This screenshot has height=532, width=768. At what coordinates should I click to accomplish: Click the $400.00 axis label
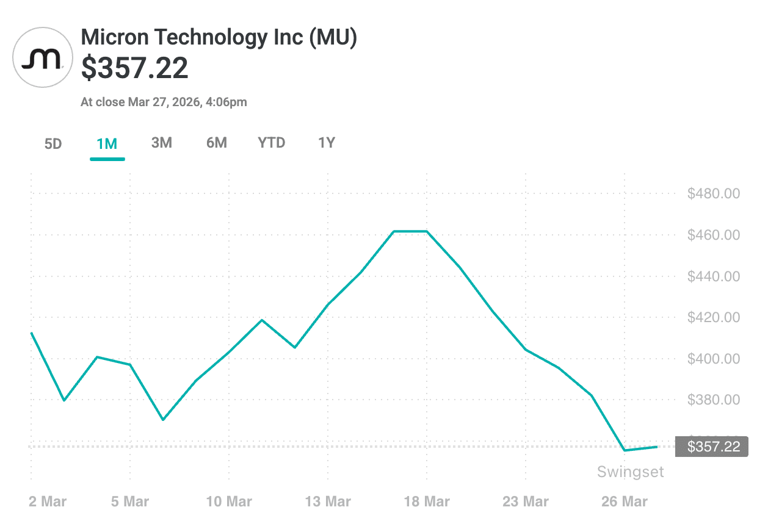tap(713, 359)
